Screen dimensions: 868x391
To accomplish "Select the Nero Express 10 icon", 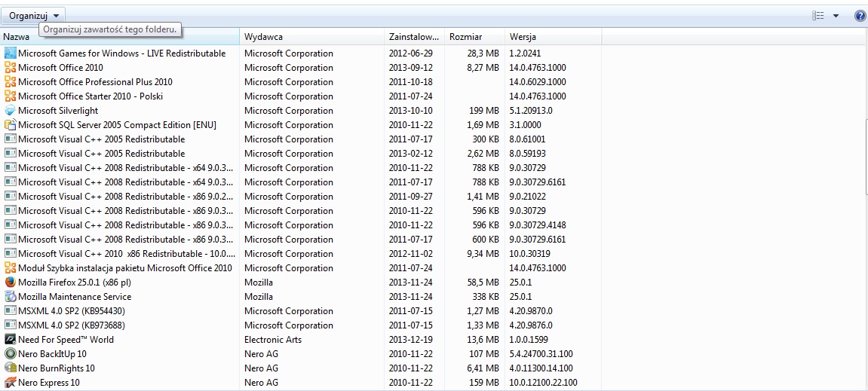I will pyautogui.click(x=10, y=383).
